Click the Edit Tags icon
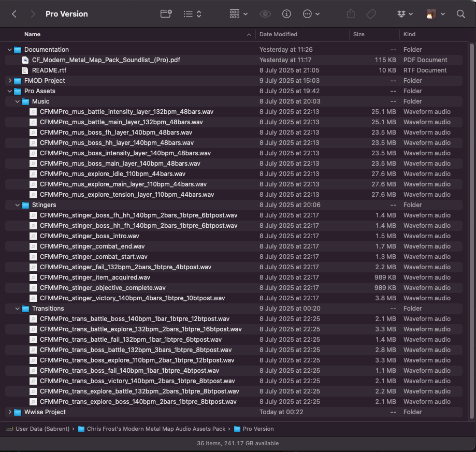This screenshot has width=476, height=452. [371, 14]
